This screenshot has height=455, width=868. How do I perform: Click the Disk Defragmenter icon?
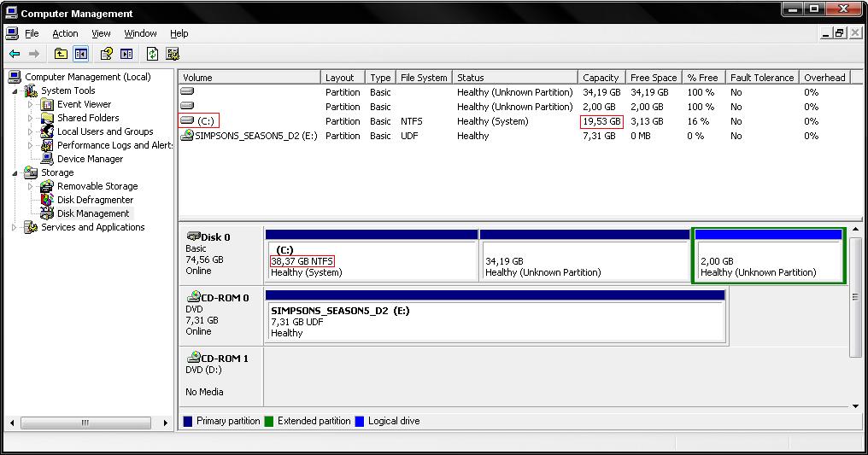[x=48, y=200]
